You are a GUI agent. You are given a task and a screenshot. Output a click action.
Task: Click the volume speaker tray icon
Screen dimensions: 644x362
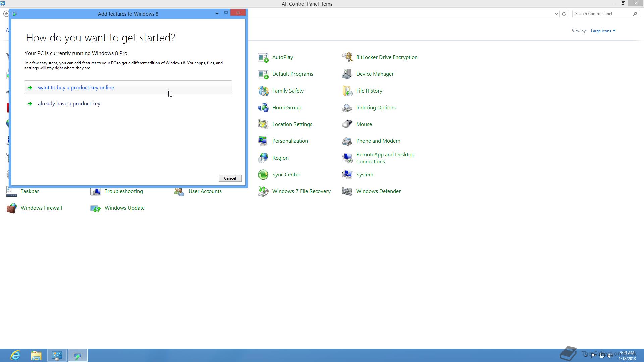click(x=610, y=356)
